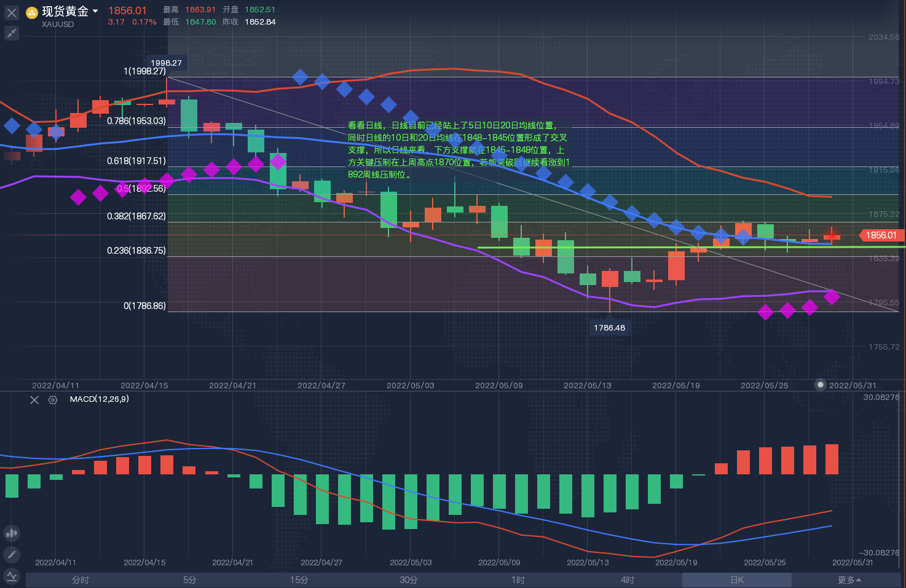Click the 1998.27 high price label
The width and height of the screenshot is (906, 588).
tap(166, 63)
